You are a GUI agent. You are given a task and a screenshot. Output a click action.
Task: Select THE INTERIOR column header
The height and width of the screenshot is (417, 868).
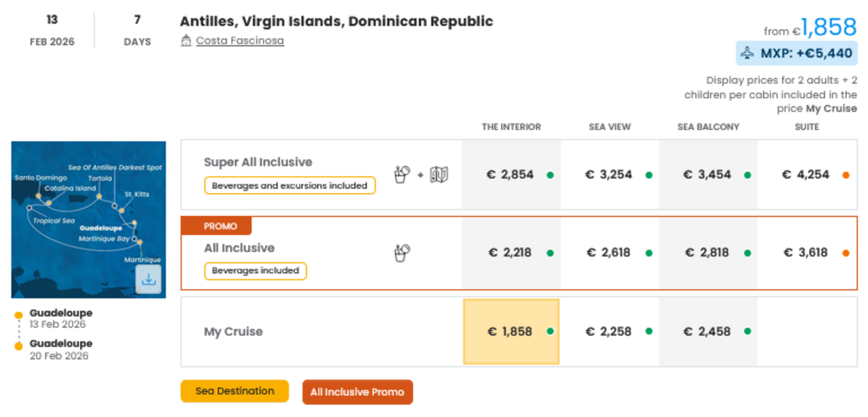pyautogui.click(x=511, y=127)
